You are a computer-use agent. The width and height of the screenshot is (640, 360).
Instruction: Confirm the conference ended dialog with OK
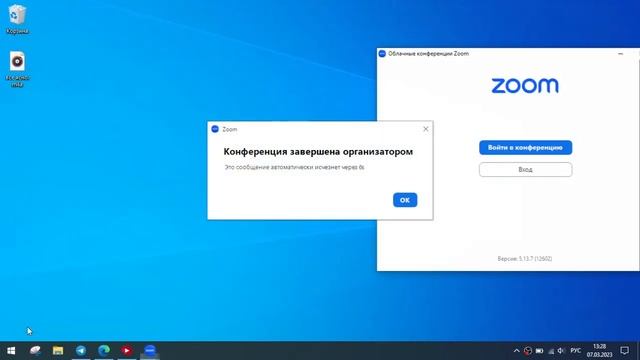(x=405, y=200)
